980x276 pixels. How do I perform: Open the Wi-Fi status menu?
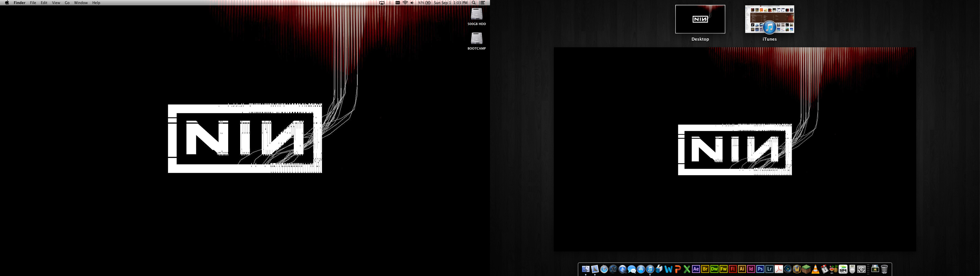pyautogui.click(x=405, y=3)
